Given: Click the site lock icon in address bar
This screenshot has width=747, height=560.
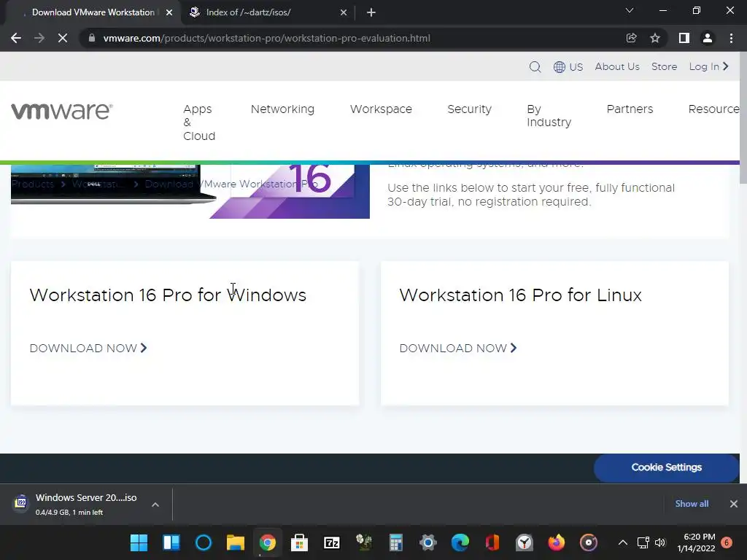Looking at the screenshot, I should (x=92, y=38).
